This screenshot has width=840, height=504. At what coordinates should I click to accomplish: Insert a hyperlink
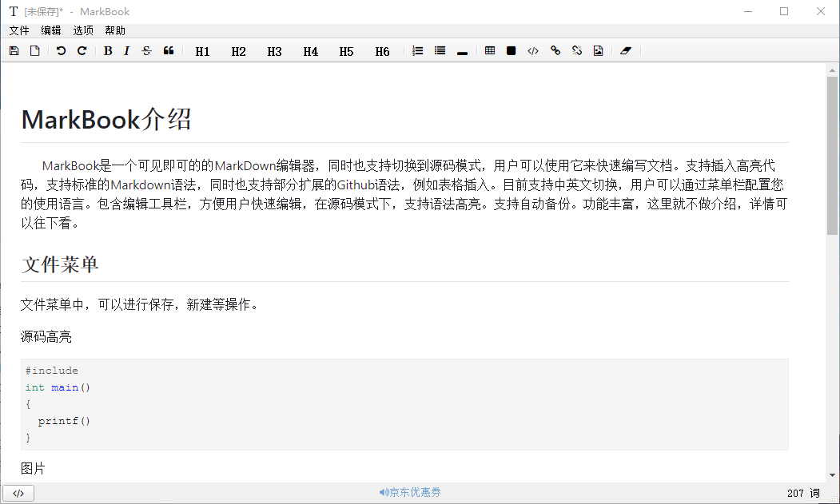pyautogui.click(x=555, y=51)
